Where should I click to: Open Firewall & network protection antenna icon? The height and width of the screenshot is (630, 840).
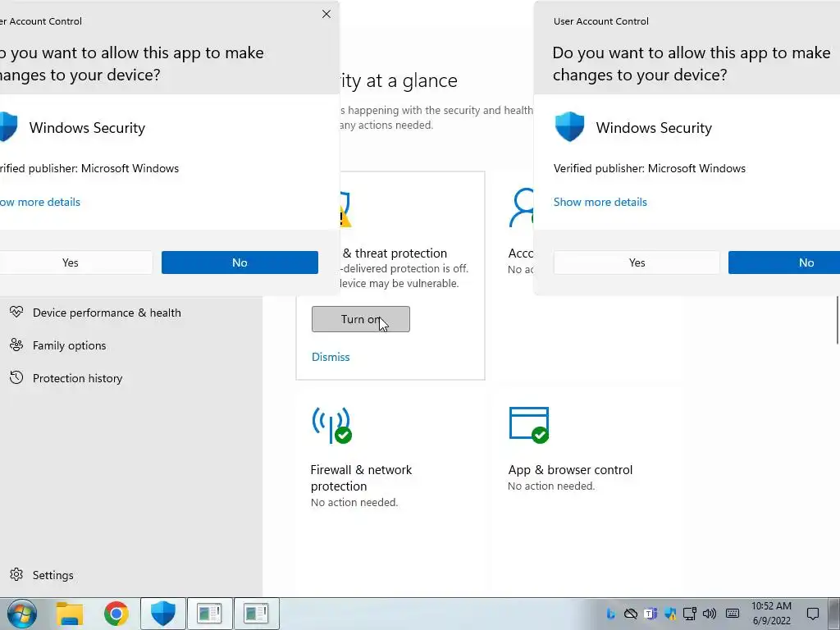coord(331,426)
